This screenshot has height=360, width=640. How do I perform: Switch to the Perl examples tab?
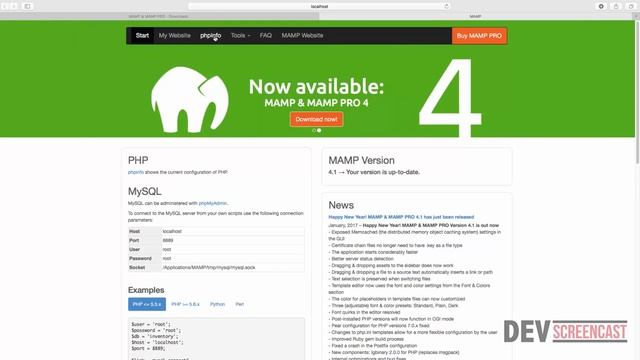[x=240, y=304]
